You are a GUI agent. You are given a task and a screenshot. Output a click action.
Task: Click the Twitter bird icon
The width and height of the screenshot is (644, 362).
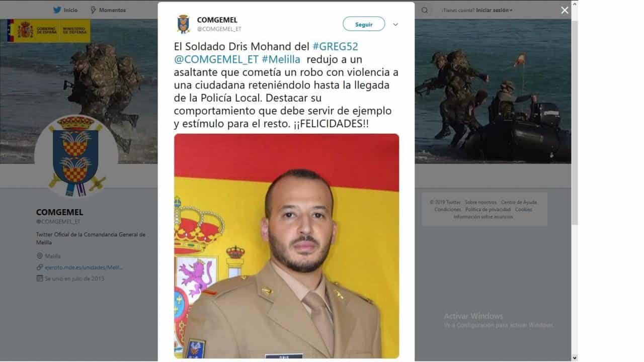click(x=57, y=10)
